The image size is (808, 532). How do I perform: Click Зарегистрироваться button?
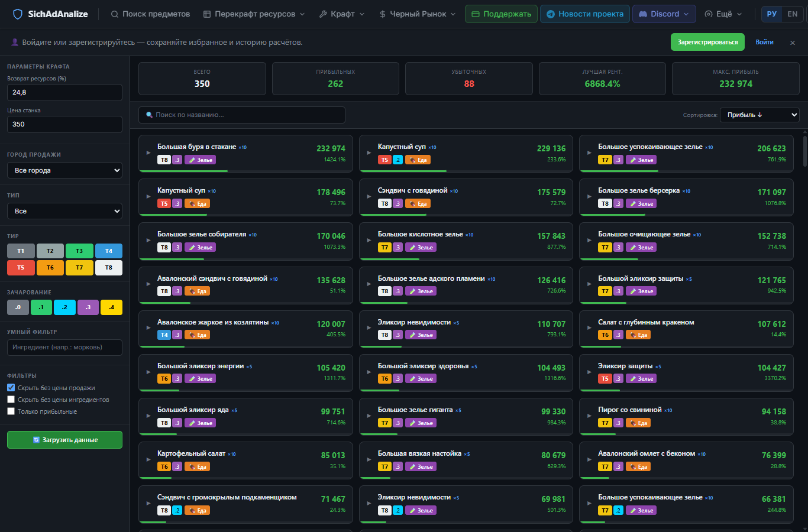pyautogui.click(x=707, y=43)
